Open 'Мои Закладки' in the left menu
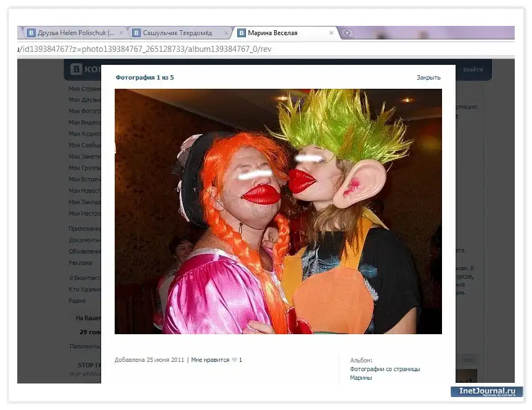 (84, 202)
